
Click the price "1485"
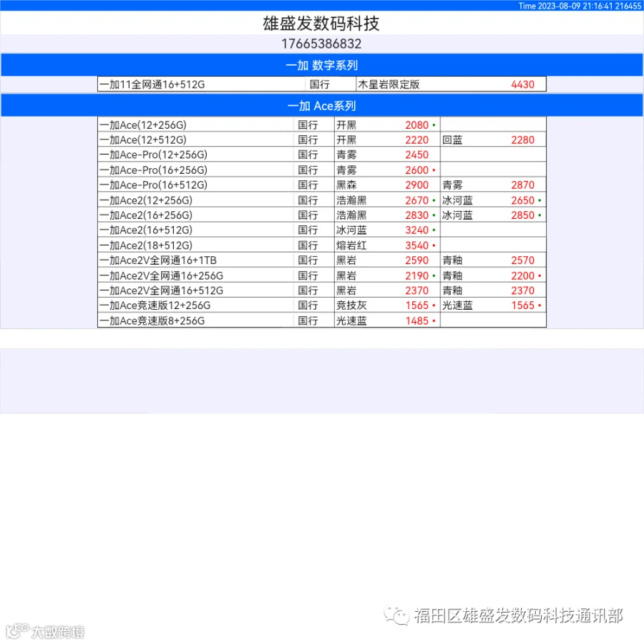coord(416,321)
